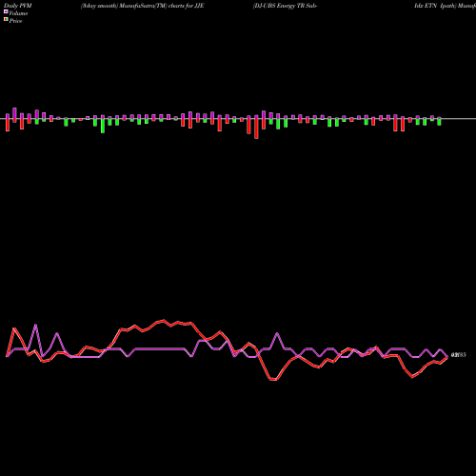
Task: Click '(3day smooth) MunafaSutra(TM) charts for JJE' heading
Action: pyautogui.click(x=142, y=6)
